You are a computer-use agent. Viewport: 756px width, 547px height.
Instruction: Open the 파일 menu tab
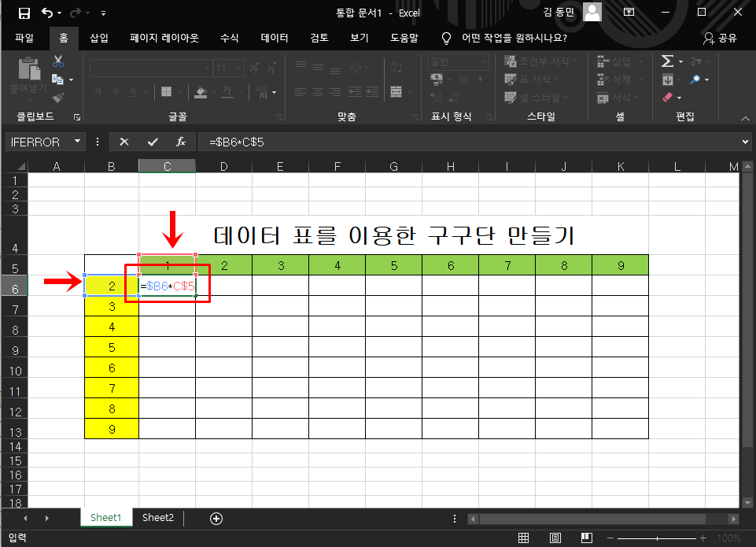[24, 38]
